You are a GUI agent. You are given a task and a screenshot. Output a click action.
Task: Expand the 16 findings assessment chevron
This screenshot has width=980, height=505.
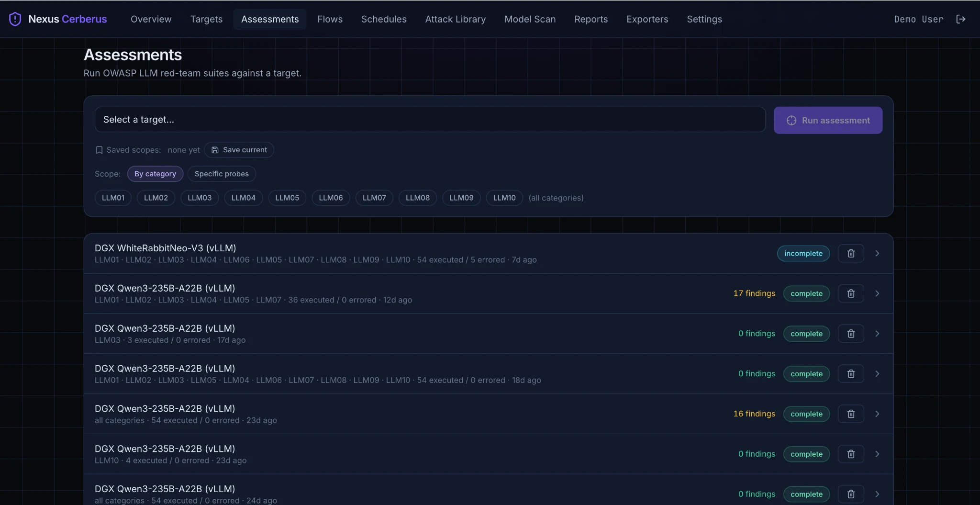click(x=877, y=414)
